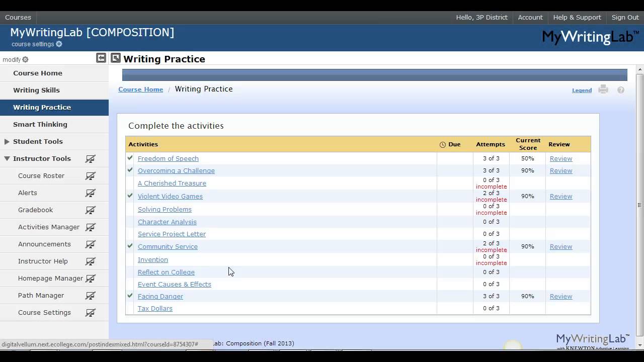
Task: Click the pop-out icon beside Writing Practice title
Action: pyautogui.click(x=116, y=58)
